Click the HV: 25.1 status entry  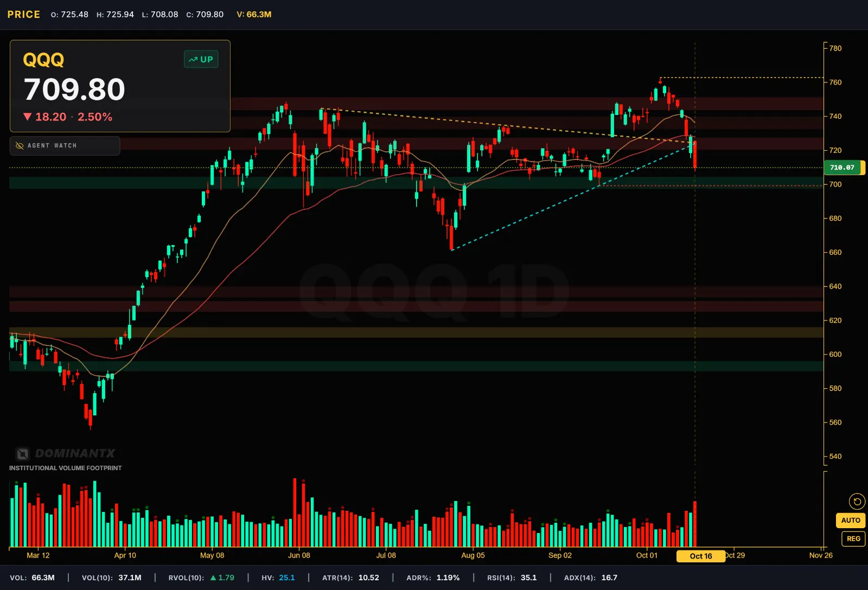click(x=278, y=578)
